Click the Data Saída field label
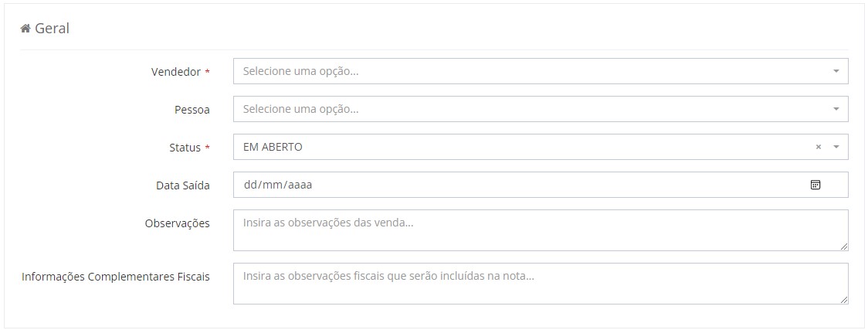 (182, 185)
